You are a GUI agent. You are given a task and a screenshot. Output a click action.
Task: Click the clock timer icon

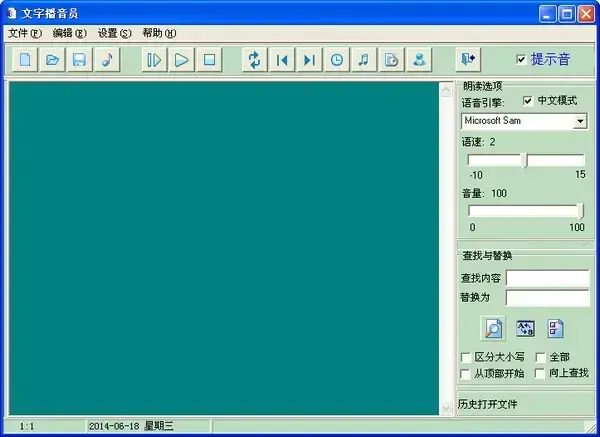point(337,60)
